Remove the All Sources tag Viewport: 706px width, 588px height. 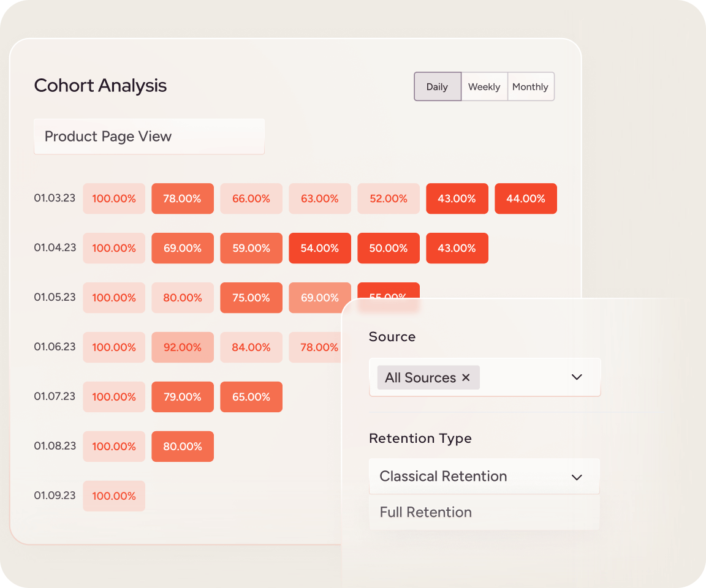[466, 378]
